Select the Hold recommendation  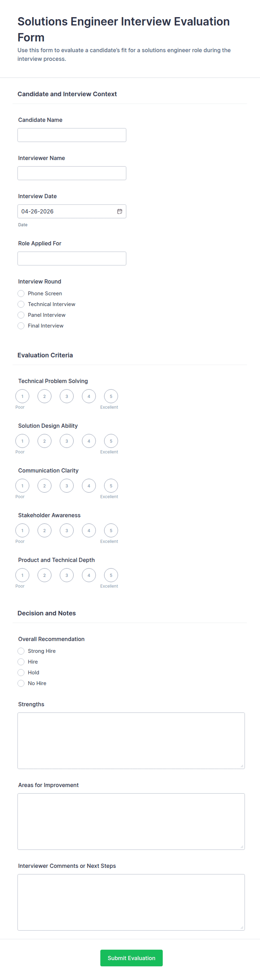21,672
